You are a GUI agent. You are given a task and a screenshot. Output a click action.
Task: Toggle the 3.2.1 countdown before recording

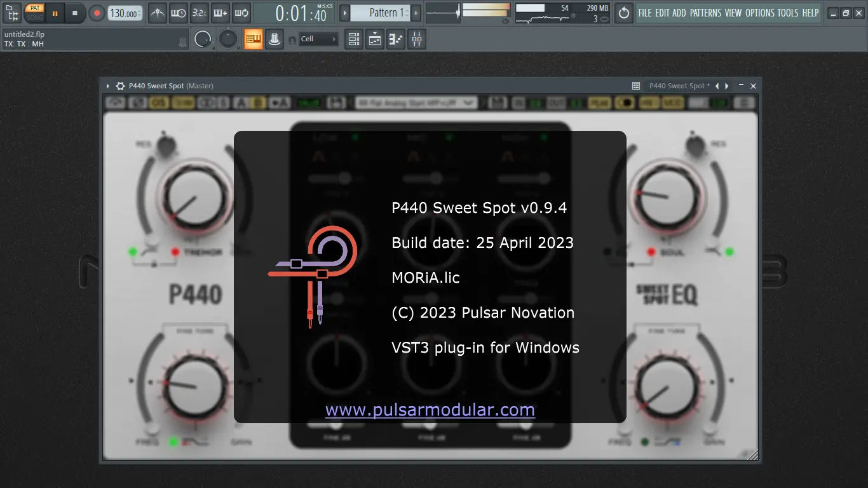[200, 13]
